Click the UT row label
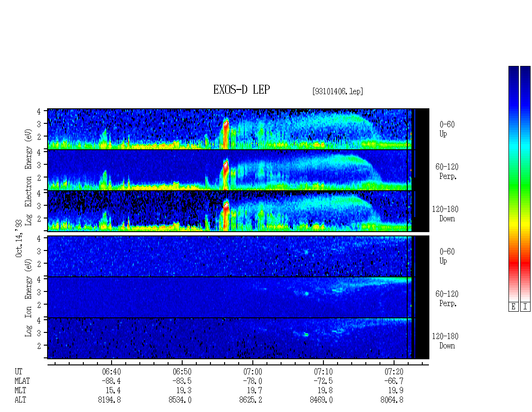532x412 pixels. click(x=19, y=372)
